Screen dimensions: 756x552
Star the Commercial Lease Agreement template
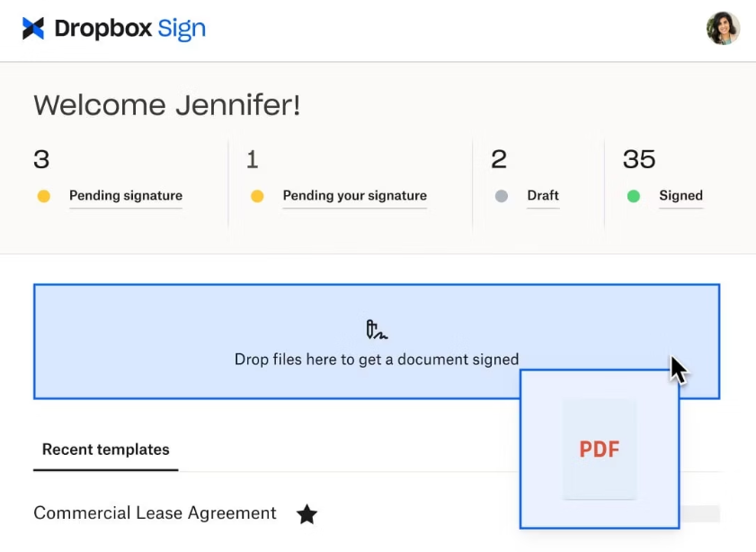[x=307, y=514]
